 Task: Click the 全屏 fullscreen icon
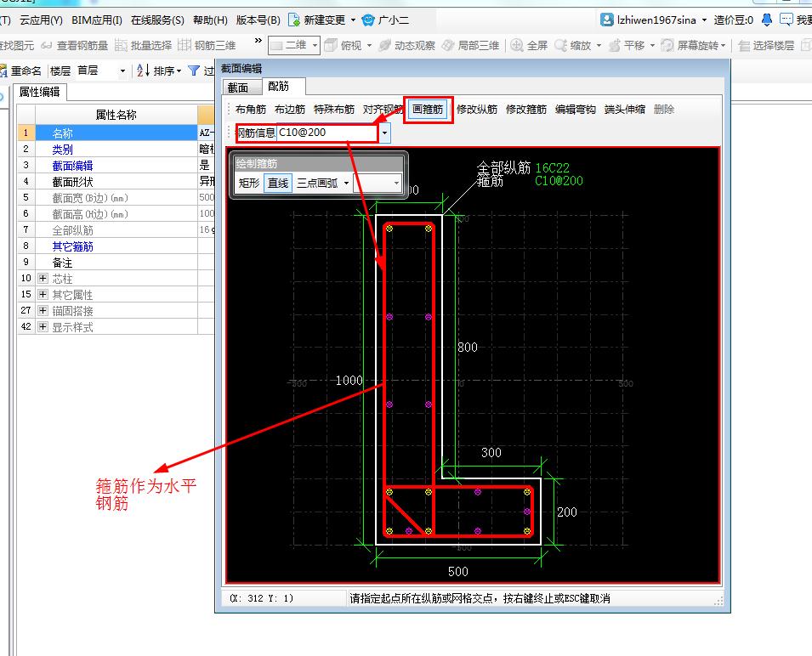(517, 46)
